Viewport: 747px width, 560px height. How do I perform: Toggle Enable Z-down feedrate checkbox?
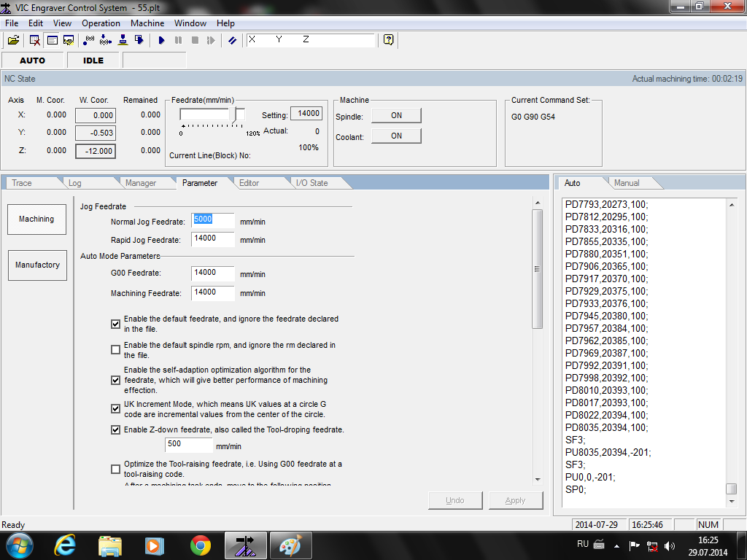point(115,429)
